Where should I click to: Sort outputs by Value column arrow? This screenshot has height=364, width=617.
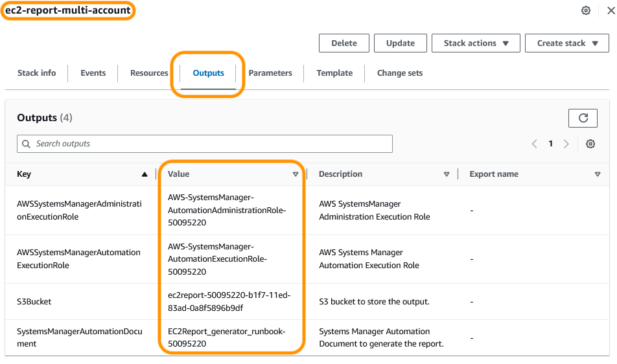tap(295, 174)
